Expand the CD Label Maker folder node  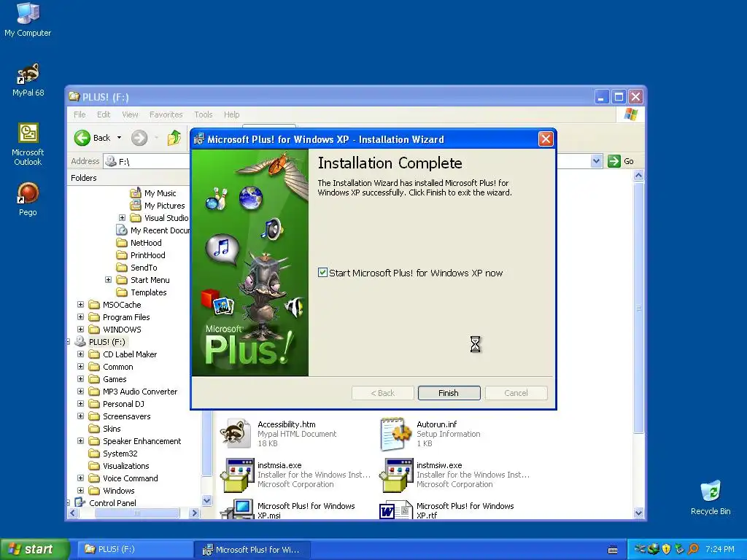click(x=80, y=354)
